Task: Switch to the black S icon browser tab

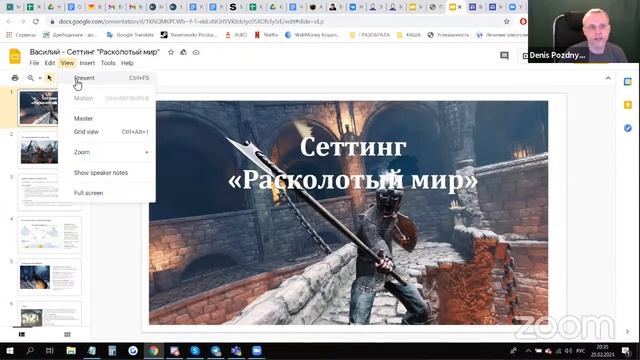Action: point(233,7)
